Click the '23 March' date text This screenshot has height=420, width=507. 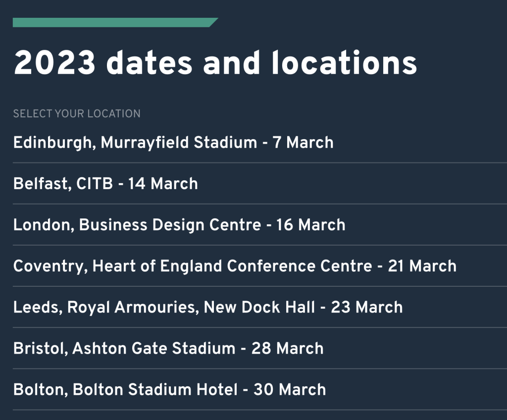point(367,307)
